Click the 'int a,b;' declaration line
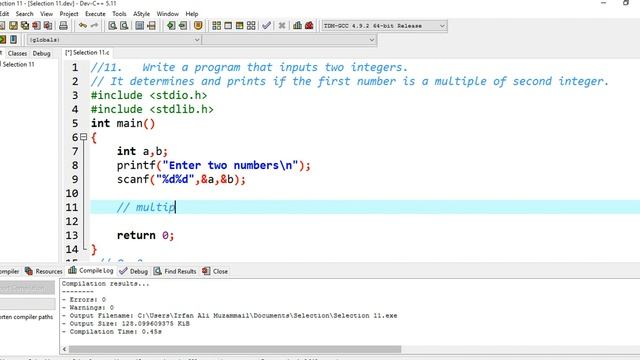Screen dimensions: 640x360 pyautogui.click(x=142, y=151)
